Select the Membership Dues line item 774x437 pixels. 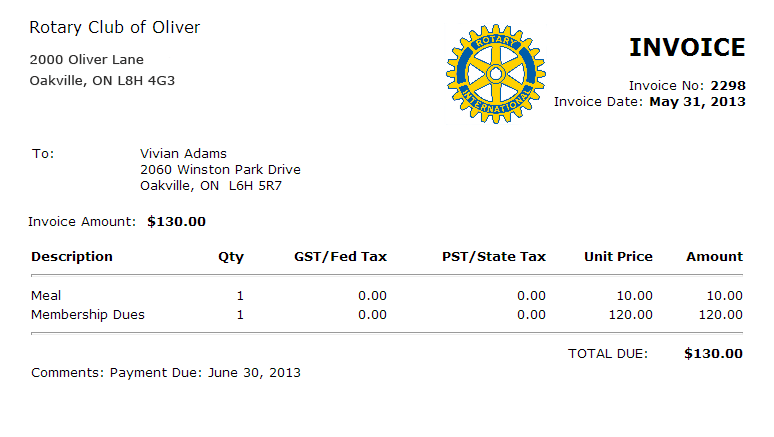(88, 315)
